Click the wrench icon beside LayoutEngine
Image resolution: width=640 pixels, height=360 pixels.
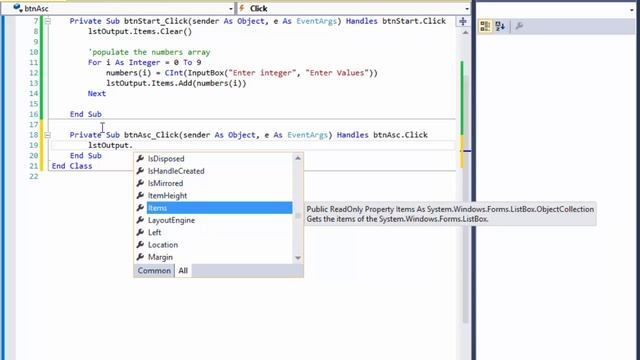point(140,220)
